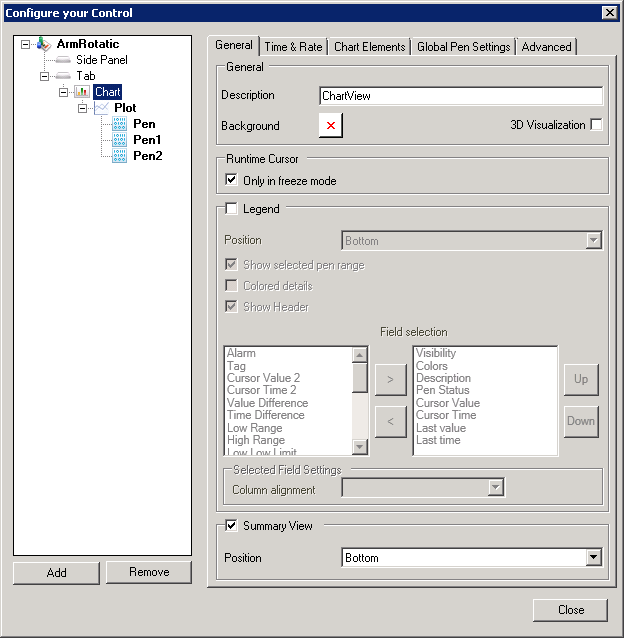The height and width of the screenshot is (638, 624).
Task: Uncheck Only in freeze mode
Action: 232,181
